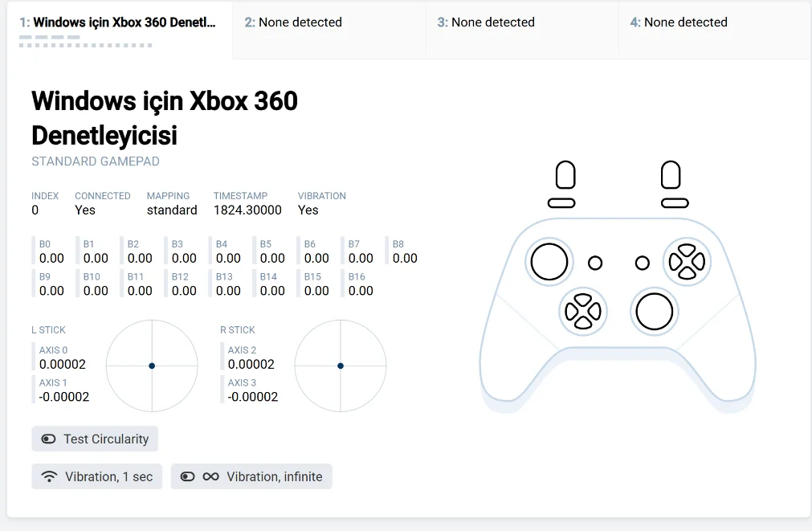Click the small Back button on the diagram
Viewport: 812px width, 531px height.
[595, 263]
